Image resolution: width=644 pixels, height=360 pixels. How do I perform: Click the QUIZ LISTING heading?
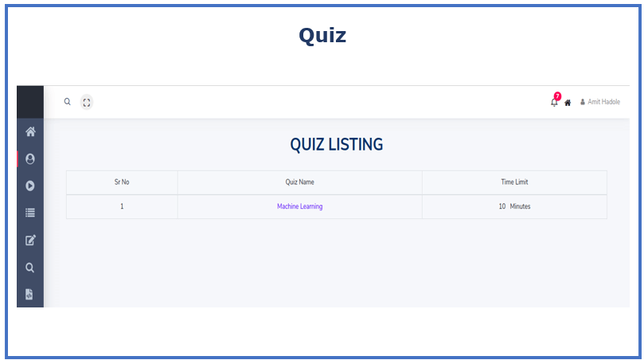(x=337, y=145)
